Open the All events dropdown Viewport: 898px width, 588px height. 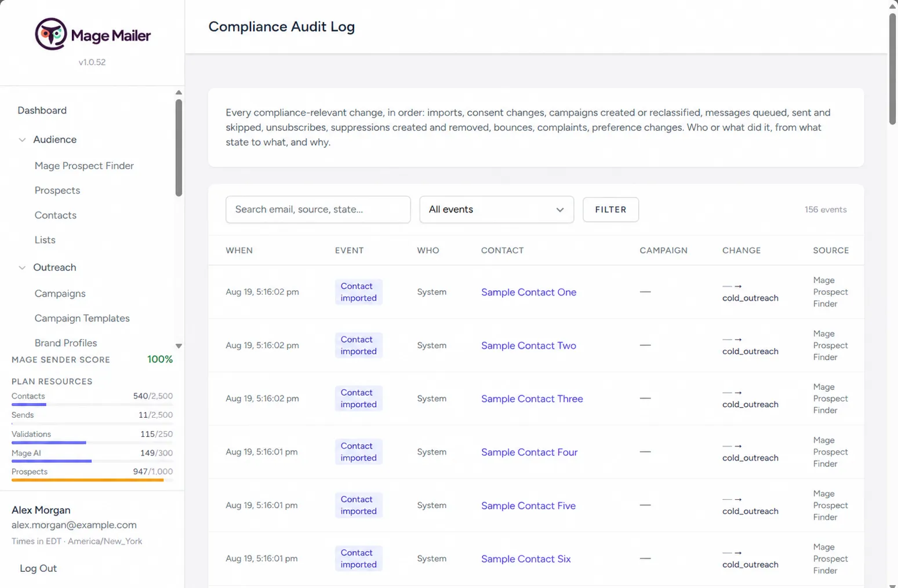[x=496, y=210]
